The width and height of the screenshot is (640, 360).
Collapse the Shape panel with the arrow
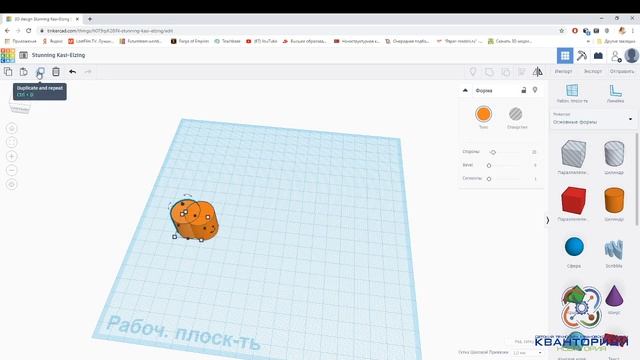tap(465, 90)
